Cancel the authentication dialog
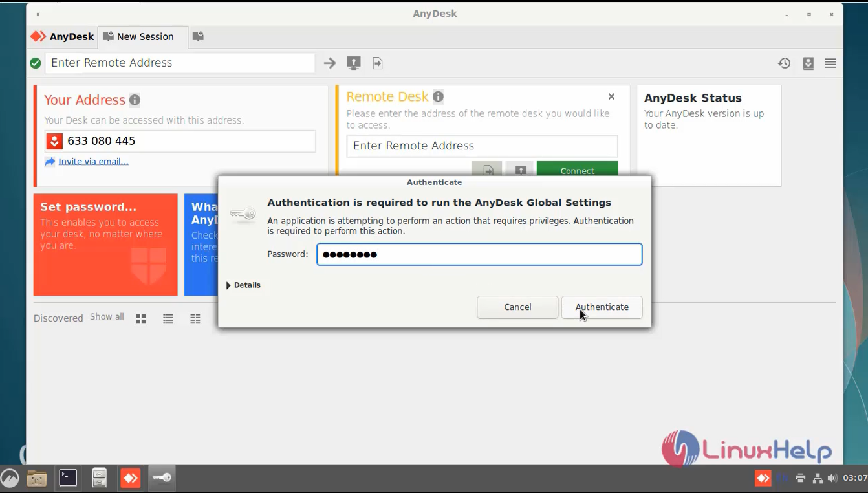The image size is (868, 493). (517, 307)
